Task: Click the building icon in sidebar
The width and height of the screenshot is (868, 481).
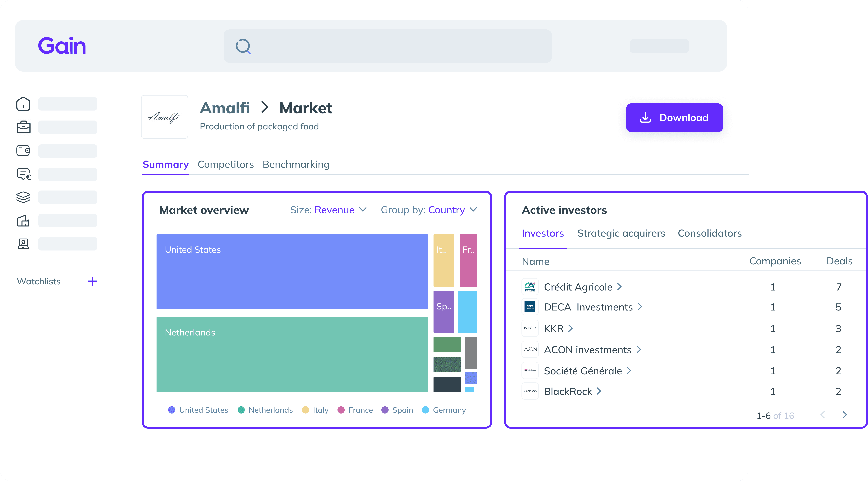Action: (23, 221)
